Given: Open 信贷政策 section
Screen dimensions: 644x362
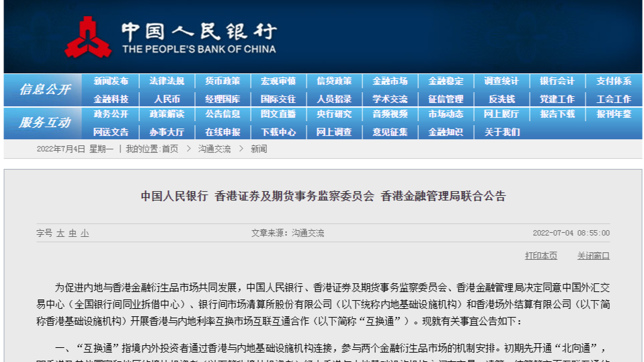Looking at the screenshot, I should [334, 81].
